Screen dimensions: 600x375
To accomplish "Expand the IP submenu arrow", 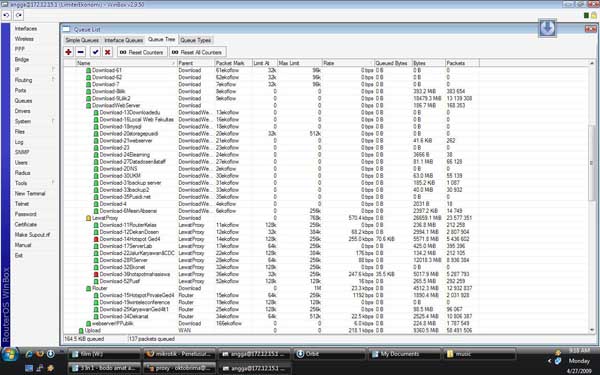I will point(53,70).
